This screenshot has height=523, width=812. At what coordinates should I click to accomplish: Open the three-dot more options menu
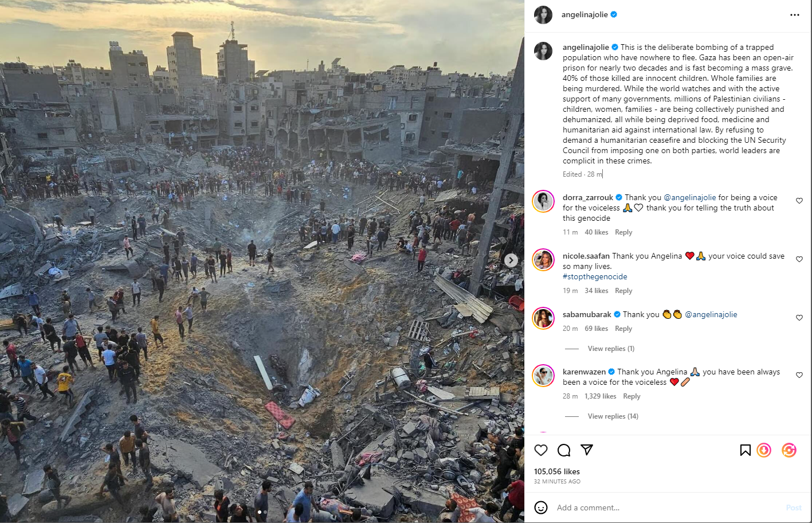click(794, 15)
